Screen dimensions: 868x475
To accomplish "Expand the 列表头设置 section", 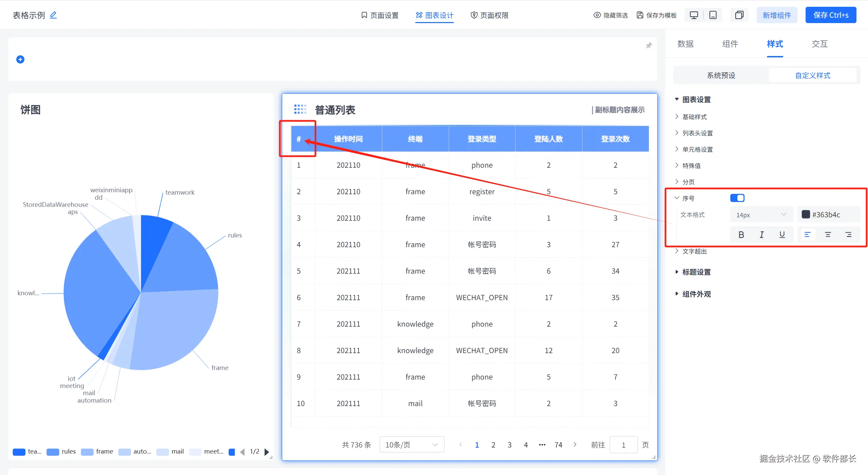I will click(697, 133).
